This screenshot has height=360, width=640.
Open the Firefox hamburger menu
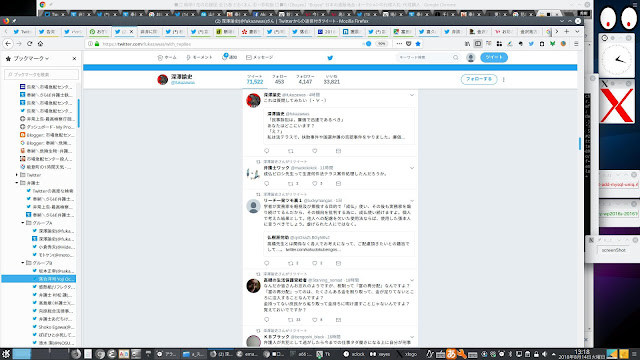[x=576, y=44]
